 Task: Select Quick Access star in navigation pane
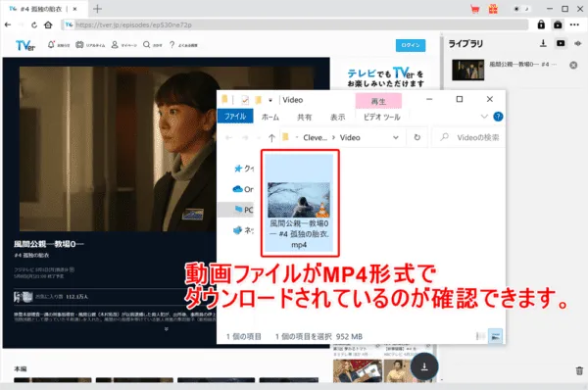[x=243, y=169]
